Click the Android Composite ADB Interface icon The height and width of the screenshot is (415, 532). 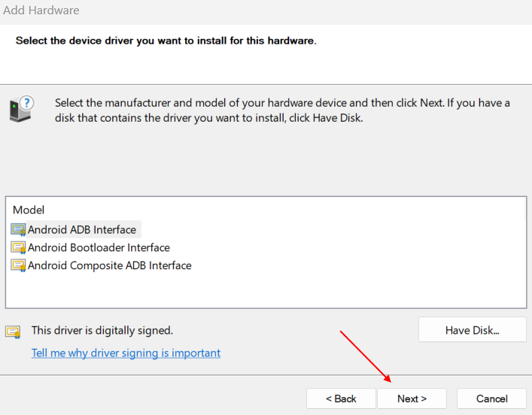pyautogui.click(x=18, y=265)
